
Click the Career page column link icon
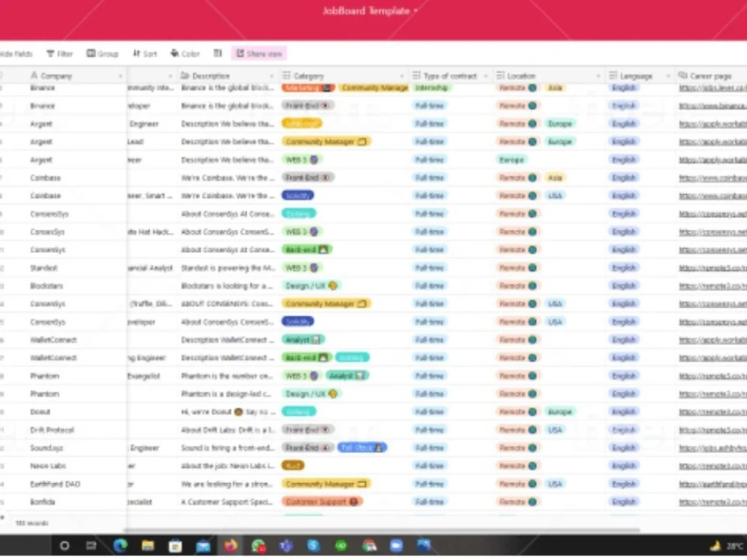pyautogui.click(x=683, y=75)
